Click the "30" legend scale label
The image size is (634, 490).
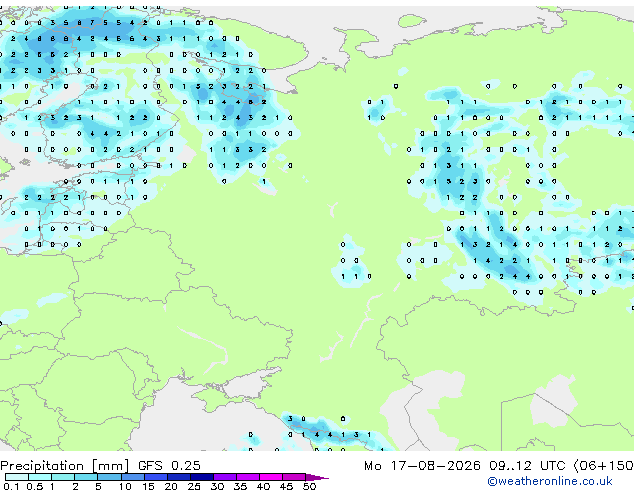(x=217, y=486)
